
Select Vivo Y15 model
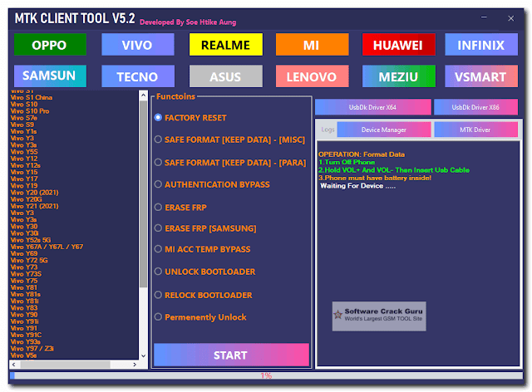coord(24,172)
